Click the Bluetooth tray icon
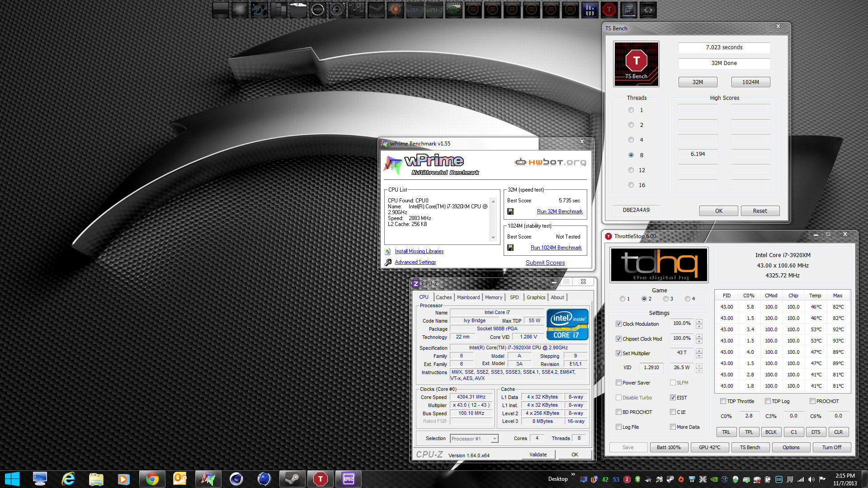Image resolution: width=868 pixels, height=488 pixels. 637,479
